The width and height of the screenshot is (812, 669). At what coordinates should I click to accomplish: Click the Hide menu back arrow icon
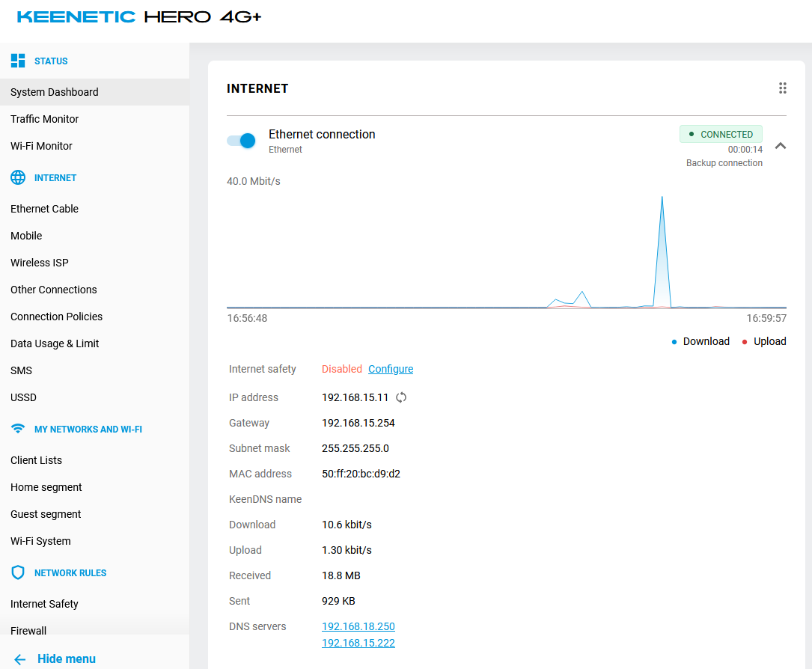pyautogui.click(x=19, y=659)
